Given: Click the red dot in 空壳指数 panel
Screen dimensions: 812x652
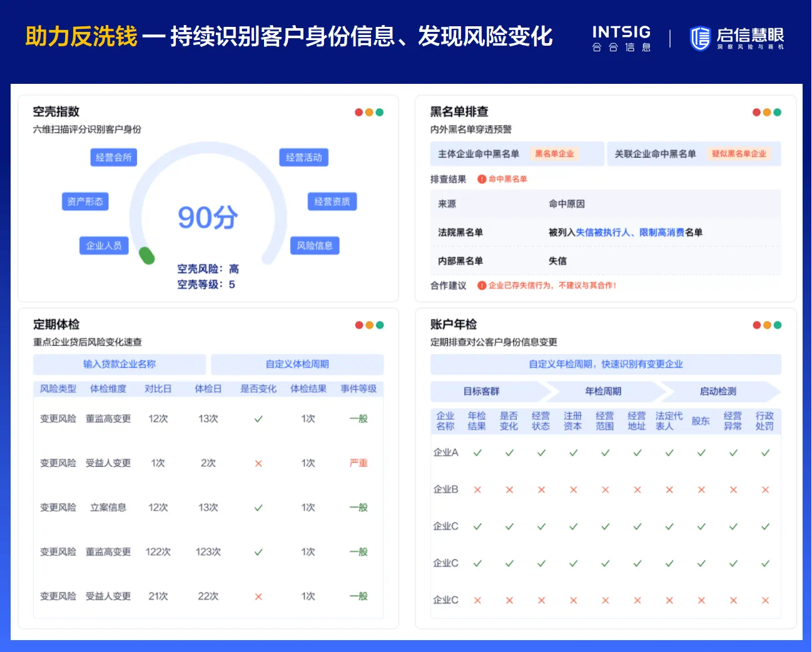Looking at the screenshot, I should (358, 113).
